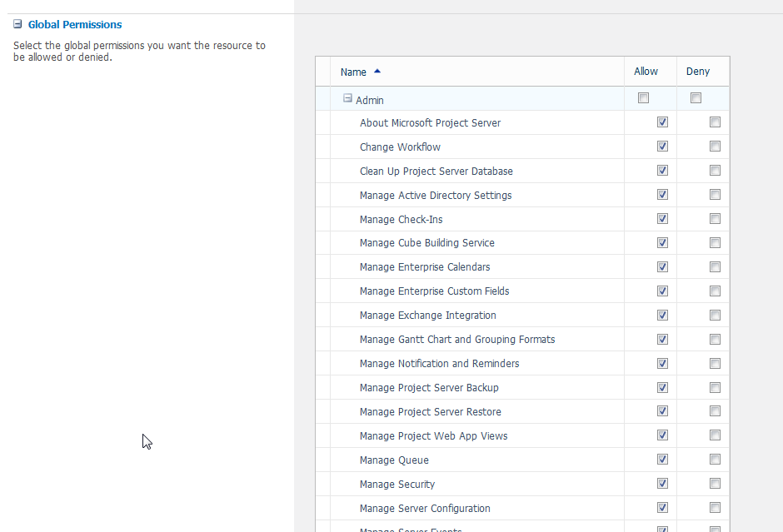Viewport: 783px width, 532px height.
Task: Collapse the Admin permissions group
Action: coord(347,98)
